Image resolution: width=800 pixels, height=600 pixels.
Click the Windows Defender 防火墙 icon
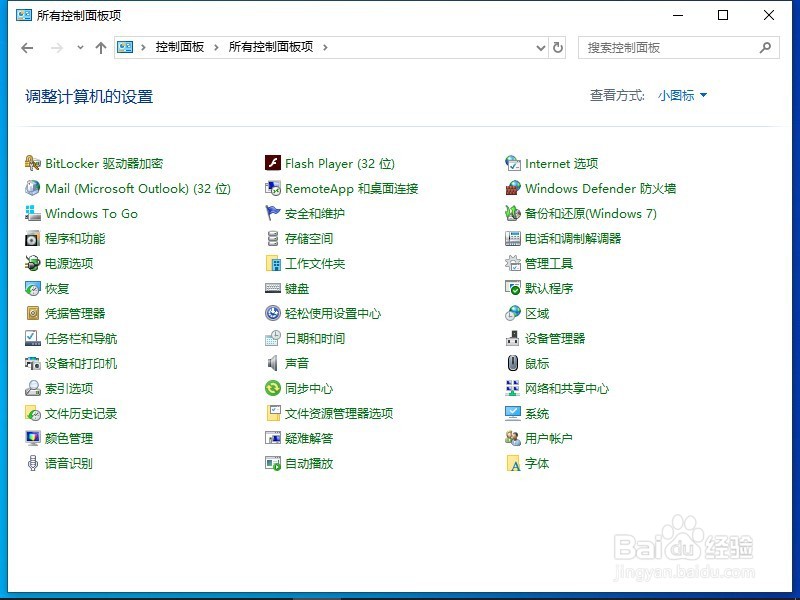pyautogui.click(x=513, y=188)
